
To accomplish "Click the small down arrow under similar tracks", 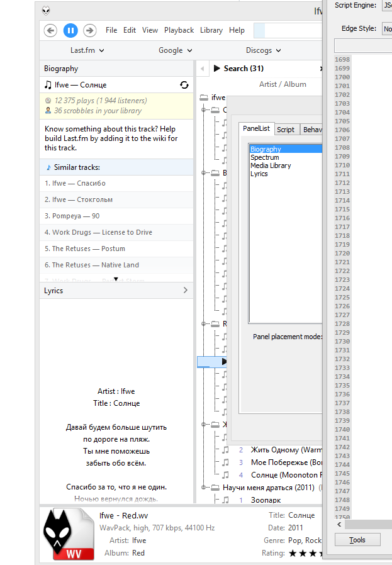I will coord(116,279).
